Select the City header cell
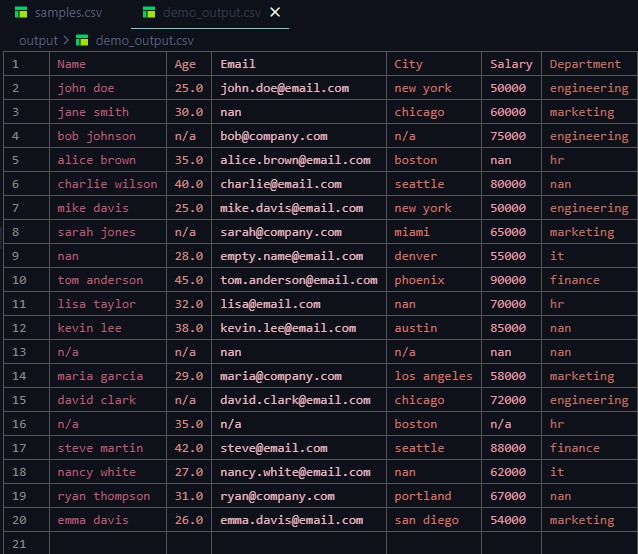The height and width of the screenshot is (554, 638). tap(408, 64)
